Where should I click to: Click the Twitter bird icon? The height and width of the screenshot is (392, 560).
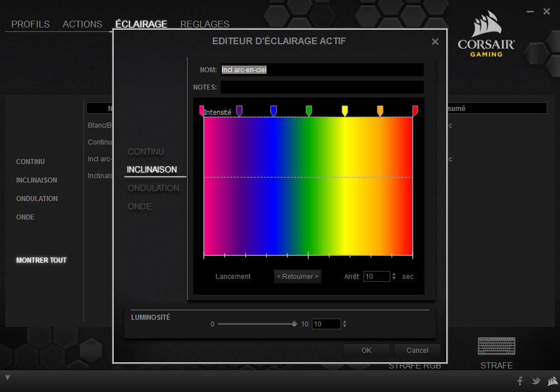tap(536, 381)
